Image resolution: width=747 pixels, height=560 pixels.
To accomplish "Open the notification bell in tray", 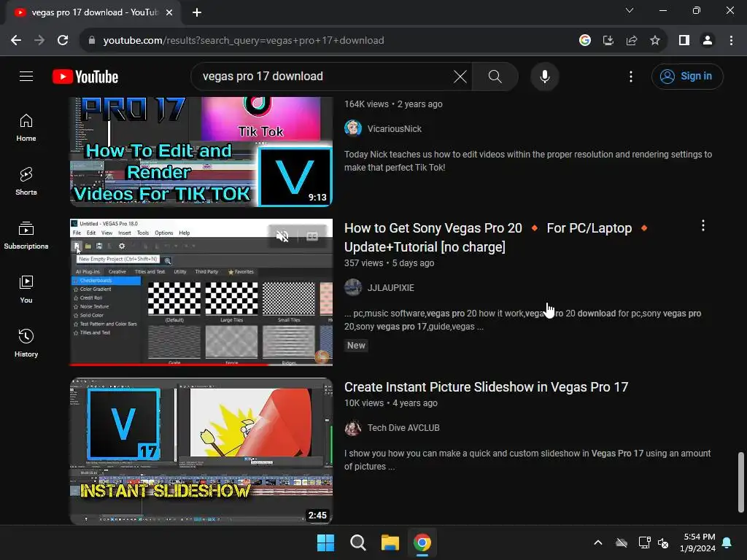I will tap(727, 542).
